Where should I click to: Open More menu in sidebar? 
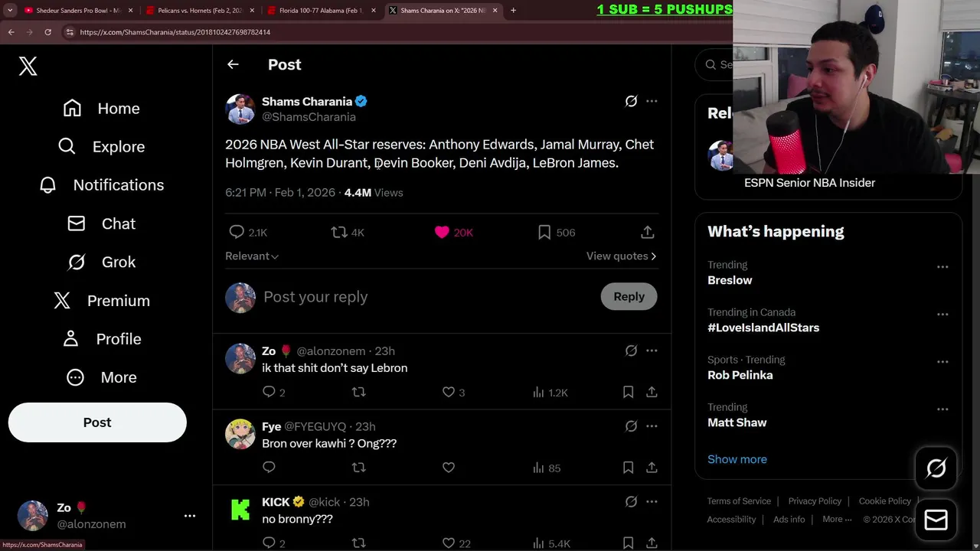(x=102, y=377)
